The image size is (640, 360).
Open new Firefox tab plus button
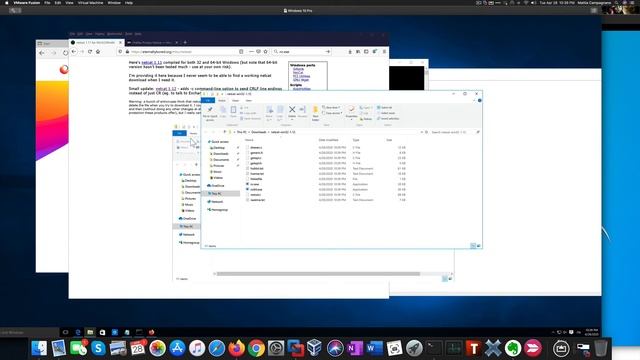(185, 42)
